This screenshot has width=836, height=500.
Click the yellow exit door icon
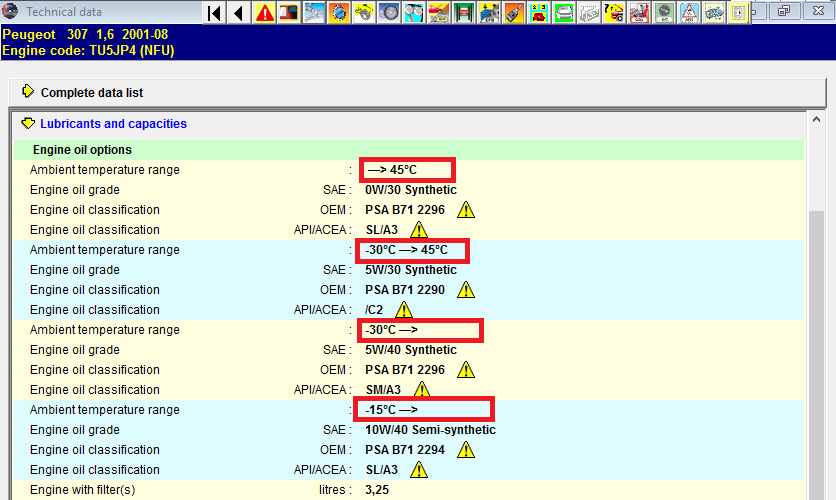pos(738,12)
